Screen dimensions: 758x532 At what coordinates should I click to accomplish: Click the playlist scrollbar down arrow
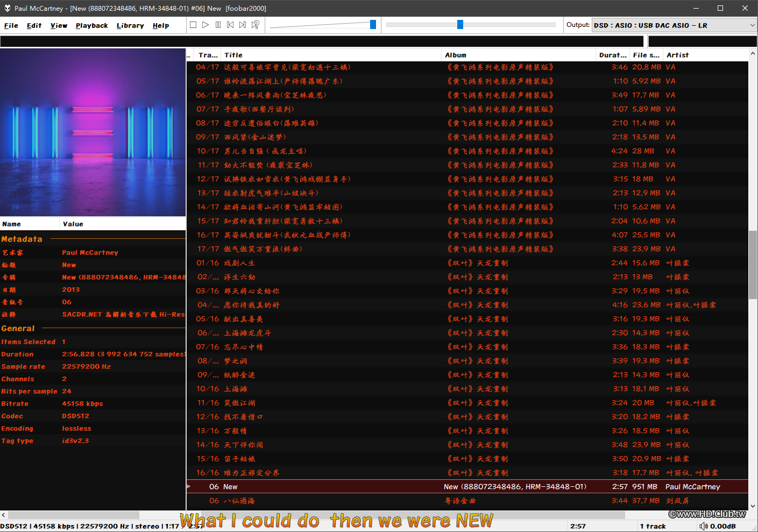coord(753,506)
